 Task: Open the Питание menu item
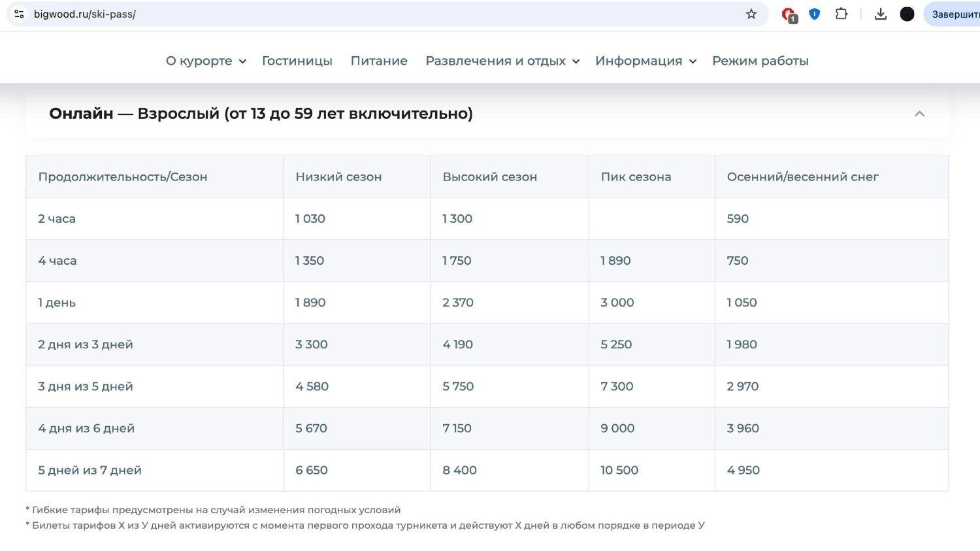coord(379,61)
